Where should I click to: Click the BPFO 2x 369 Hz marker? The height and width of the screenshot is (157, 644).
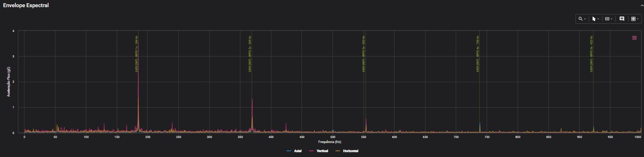[x=250, y=54]
